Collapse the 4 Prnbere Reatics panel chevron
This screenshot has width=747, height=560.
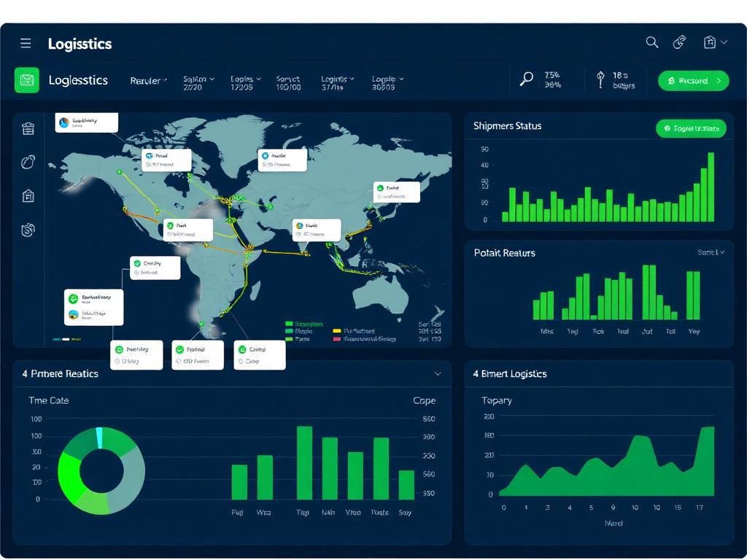(438, 374)
